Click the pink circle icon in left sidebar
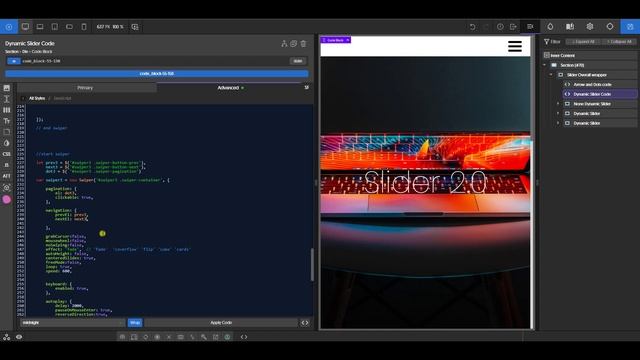Screen dimensions: 640x360 [7, 199]
